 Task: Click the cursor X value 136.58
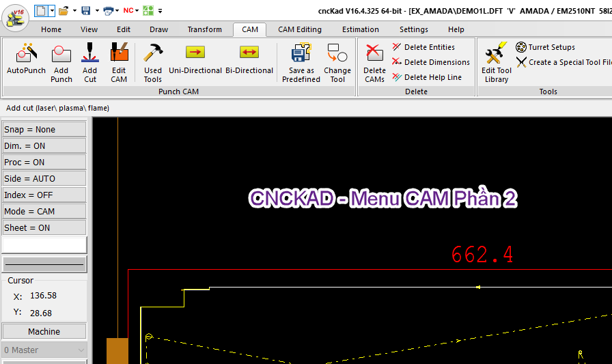click(43, 295)
